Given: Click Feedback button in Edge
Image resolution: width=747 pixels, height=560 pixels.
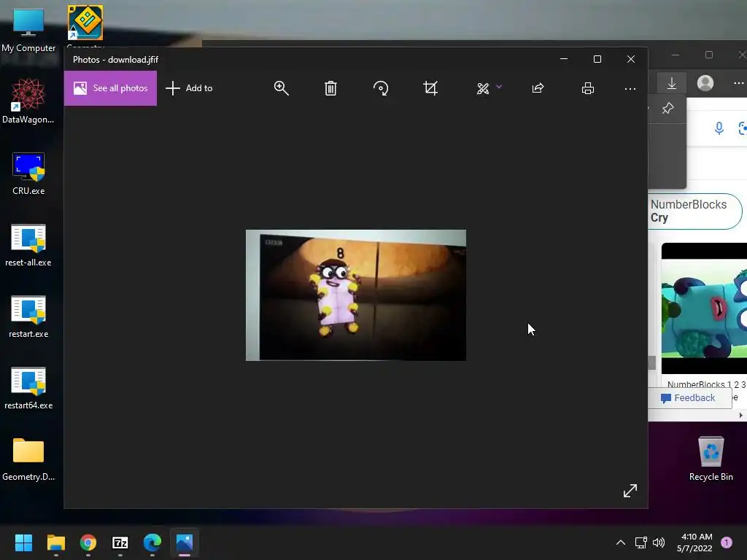Looking at the screenshot, I should pyautogui.click(x=689, y=398).
